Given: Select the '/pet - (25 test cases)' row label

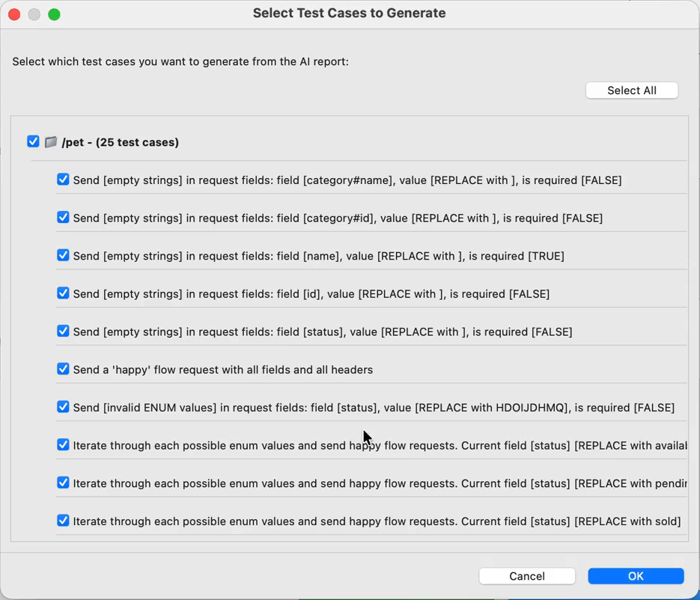Looking at the screenshot, I should pyautogui.click(x=120, y=142).
